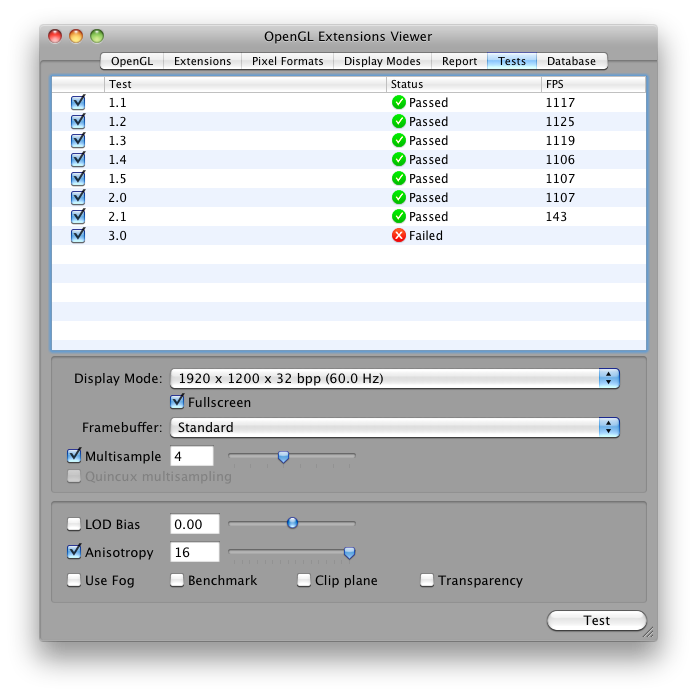Click the green Passed icon for test 1.4
This screenshot has height=696, width=697.
point(399,159)
